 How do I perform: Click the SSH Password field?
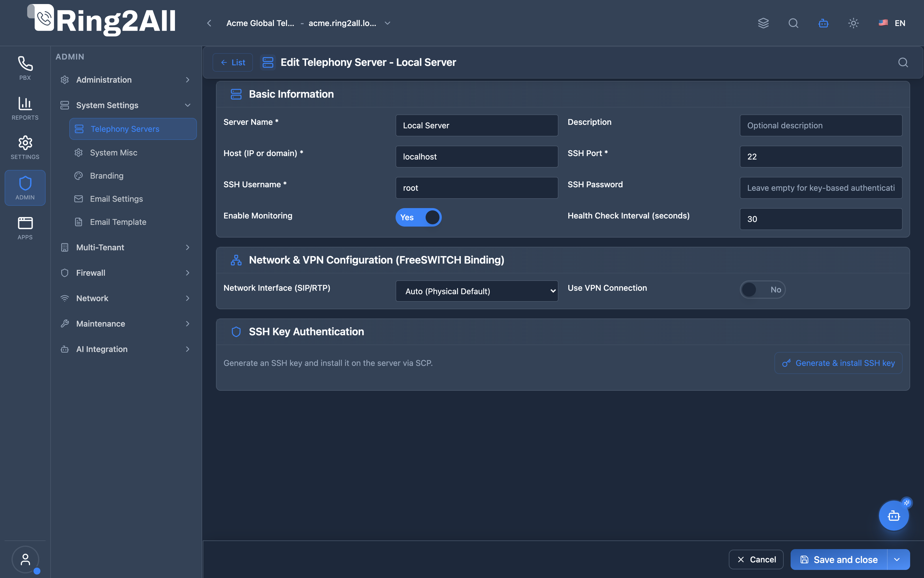(821, 188)
